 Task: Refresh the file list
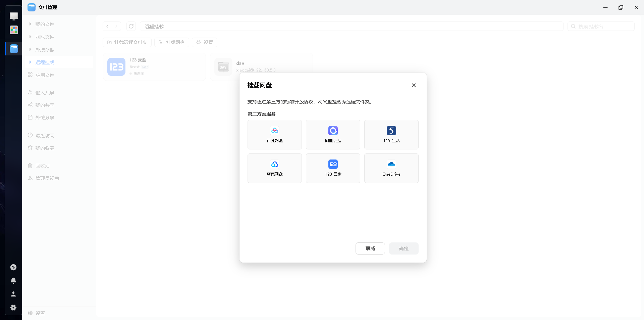tap(131, 26)
